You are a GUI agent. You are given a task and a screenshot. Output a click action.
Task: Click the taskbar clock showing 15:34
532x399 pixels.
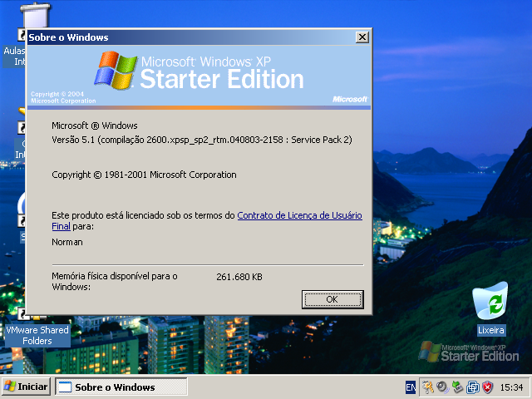[x=511, y=387]
